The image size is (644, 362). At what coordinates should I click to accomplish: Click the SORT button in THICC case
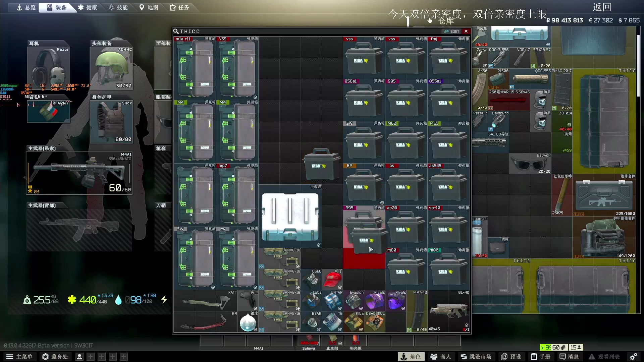click(451, 31)
